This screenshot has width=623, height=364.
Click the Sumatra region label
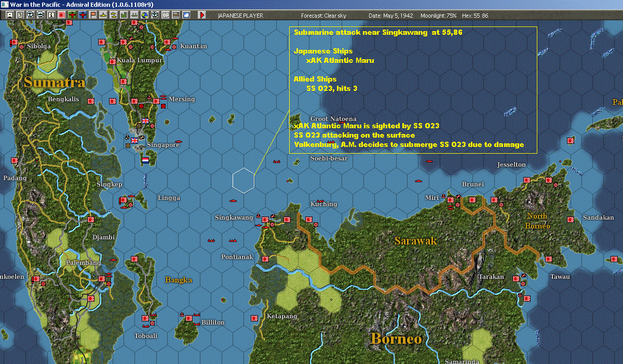[54, 82]
